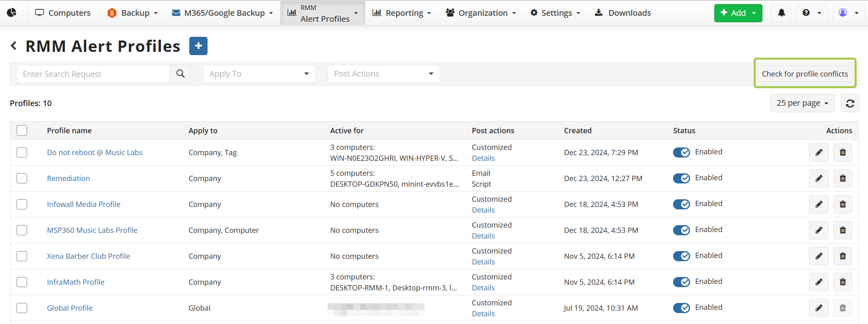The width and height of the screenshot is (868, 324).
Task: Click the blue plus icon to add profile
Action: point(198,46)
